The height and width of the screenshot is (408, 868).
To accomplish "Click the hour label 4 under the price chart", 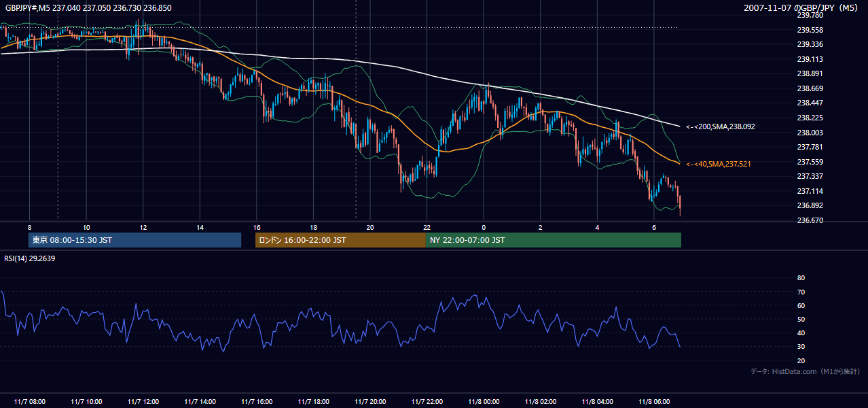I will click(x=597, y=227).
